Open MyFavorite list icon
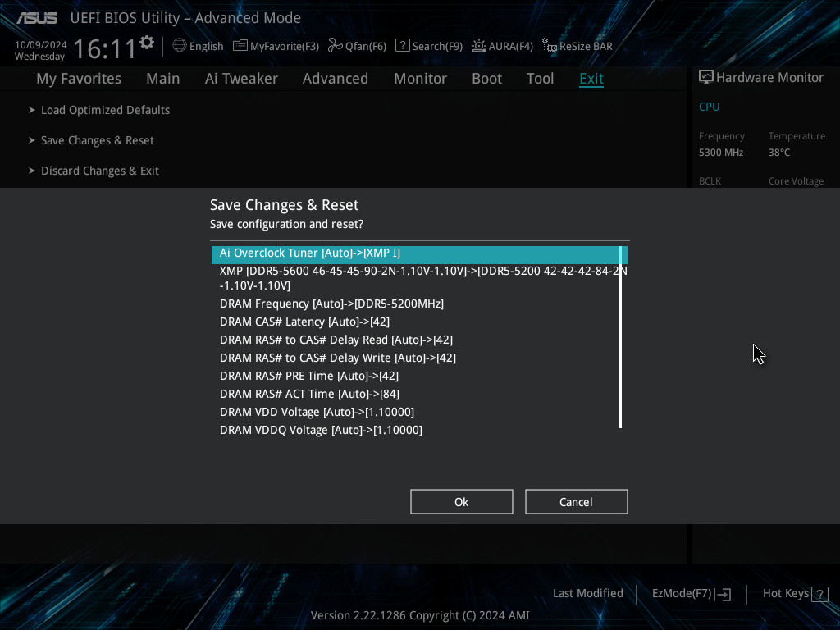Image resolution: width=840 pixels, height=630 pixels. click(x=240, y=46)
